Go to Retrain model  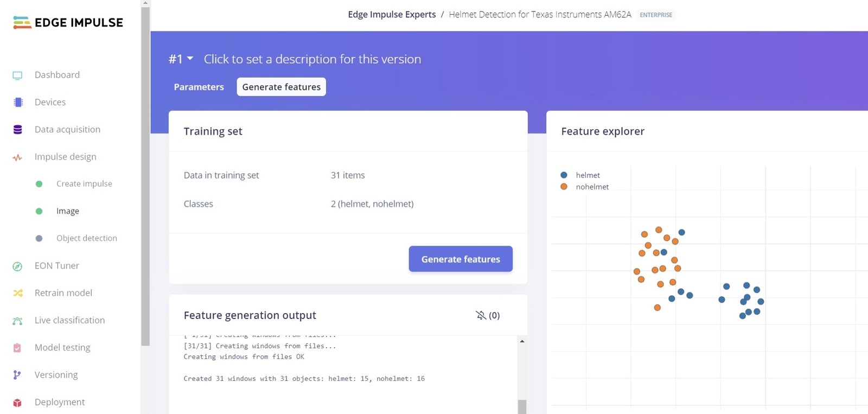point(63,292)
